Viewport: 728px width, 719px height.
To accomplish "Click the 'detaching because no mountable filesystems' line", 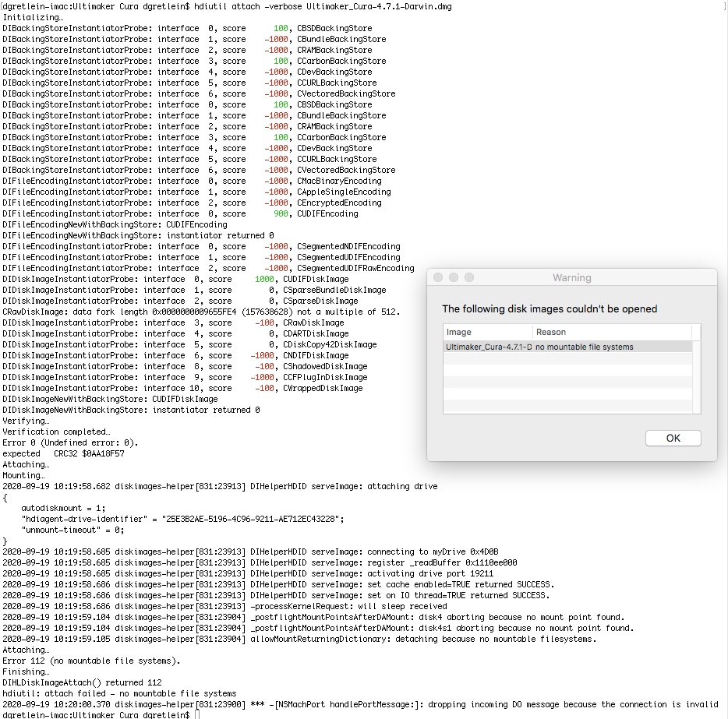I will 299,639.
